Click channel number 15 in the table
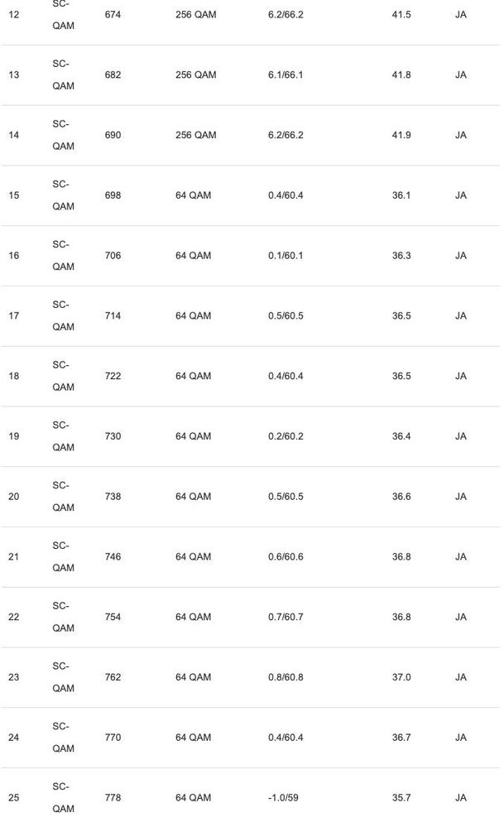The image size is (504, 827). [13, 195]
